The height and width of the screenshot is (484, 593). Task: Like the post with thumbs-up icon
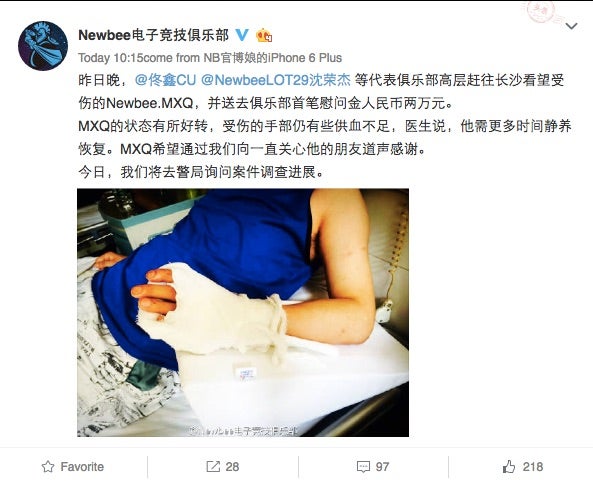coord(509,467)
